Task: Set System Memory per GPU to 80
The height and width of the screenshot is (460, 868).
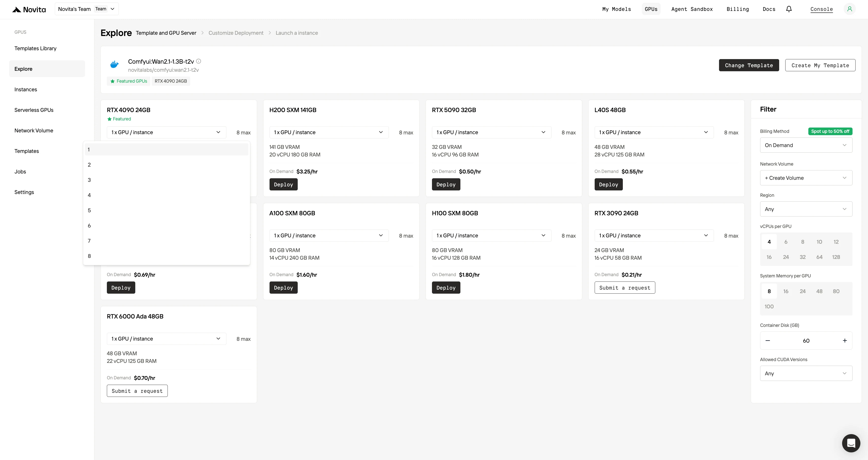Action: pyautogui.click(x=836, y=291)
